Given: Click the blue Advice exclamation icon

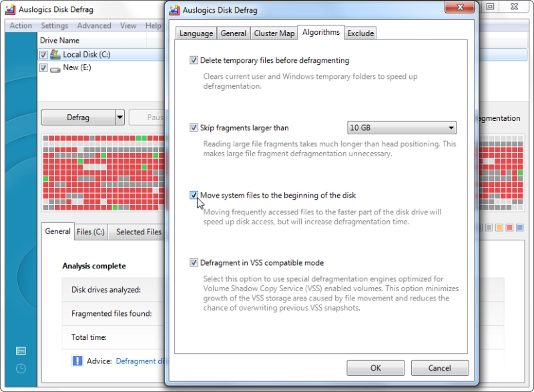Looking at the screenshot, I should [x=77, y=361].
